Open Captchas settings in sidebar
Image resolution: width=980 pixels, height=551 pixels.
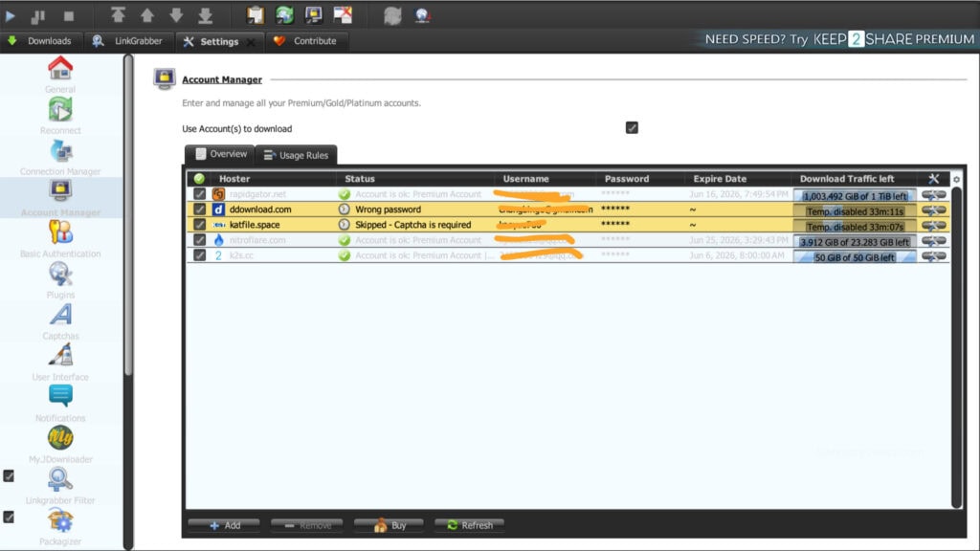(60, 321)
